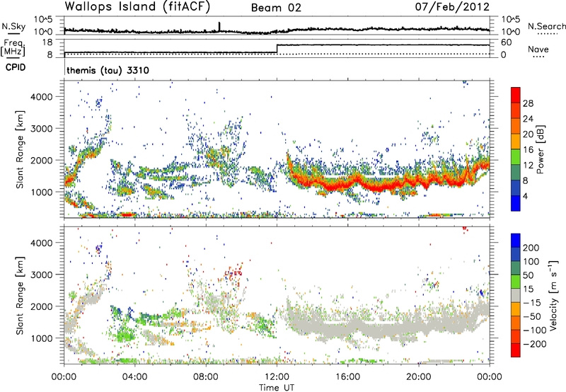This screenshot has height=392, width=566.
Task: Click the 'Slant Range [km]' label of power panel
Action: (x=20, y=149)
